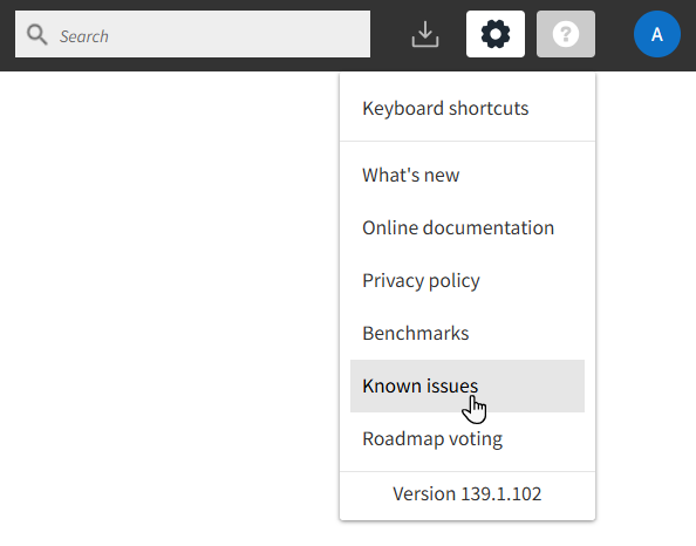
Task: Open the user avatar labeled A
Action: [x=657, y=35]
